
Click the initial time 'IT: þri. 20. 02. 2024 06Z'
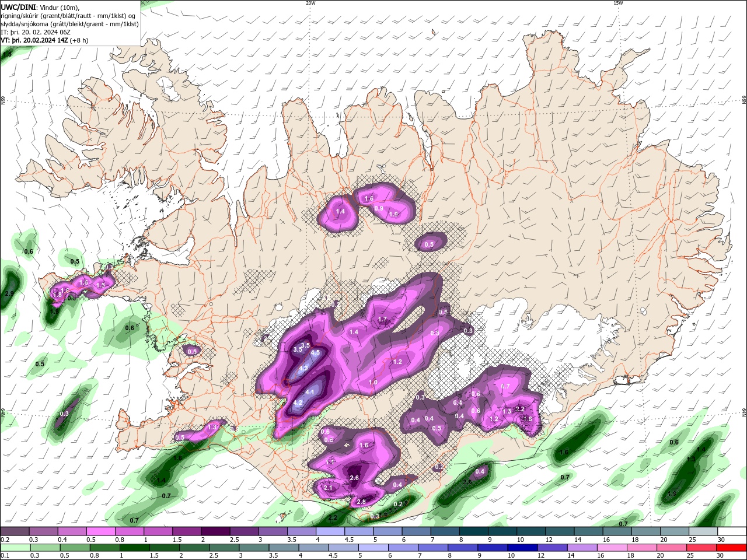[36, 32]
